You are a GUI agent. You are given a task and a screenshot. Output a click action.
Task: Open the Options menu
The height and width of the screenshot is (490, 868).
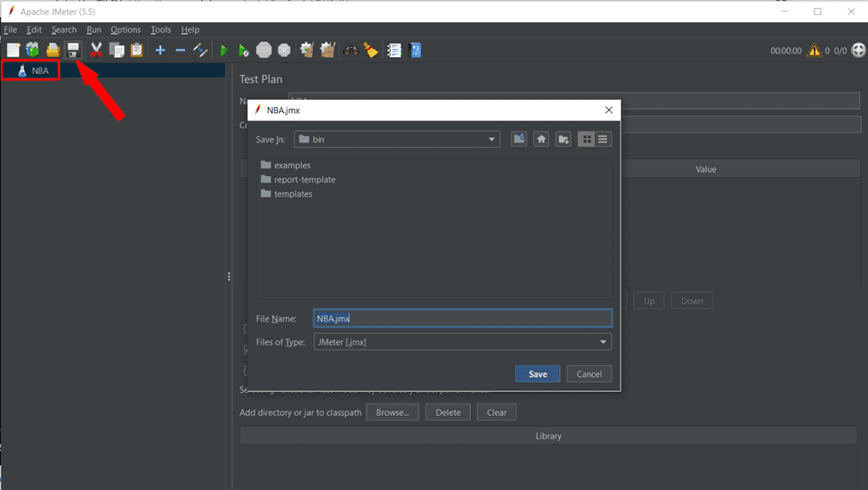pos(126,29)
